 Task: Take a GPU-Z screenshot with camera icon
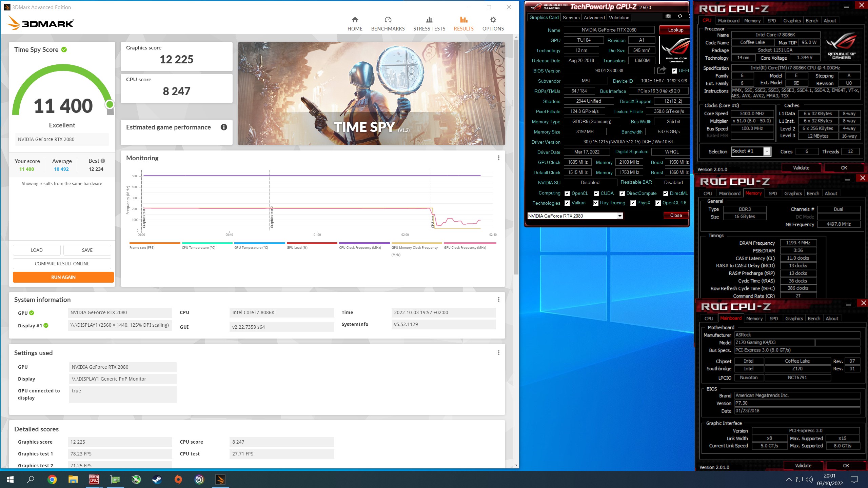pyautogui.click(x=668, y=16)
